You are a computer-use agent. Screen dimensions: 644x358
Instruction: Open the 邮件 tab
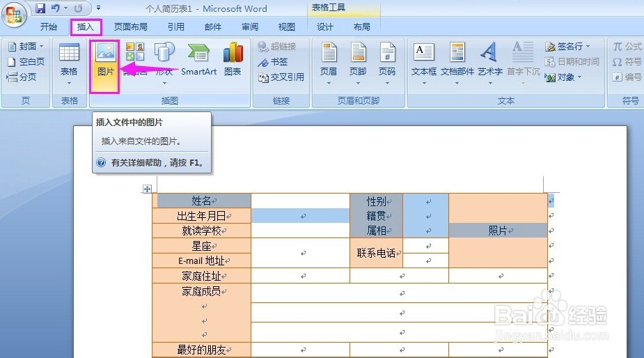coord(213,26)
